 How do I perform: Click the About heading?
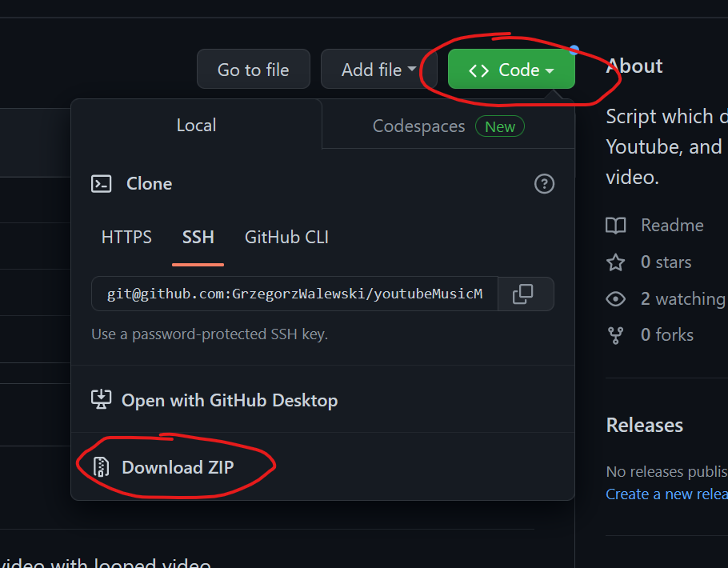[x=634, y=66]
